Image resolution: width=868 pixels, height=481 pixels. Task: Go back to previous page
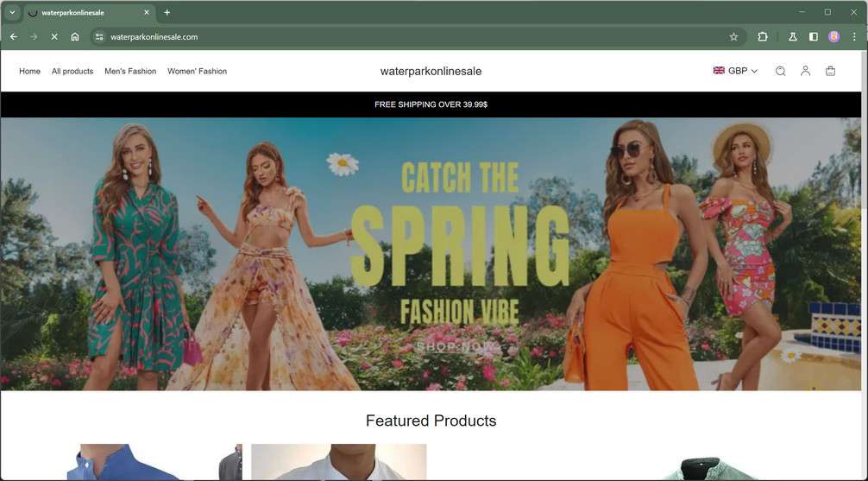(x=14, y=36)
